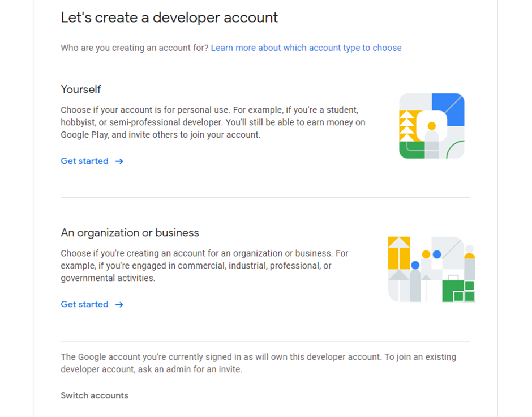Viewport: 532px width, 417px height.
Task: Click Get started under An organization or business
Action: point(84,304)
